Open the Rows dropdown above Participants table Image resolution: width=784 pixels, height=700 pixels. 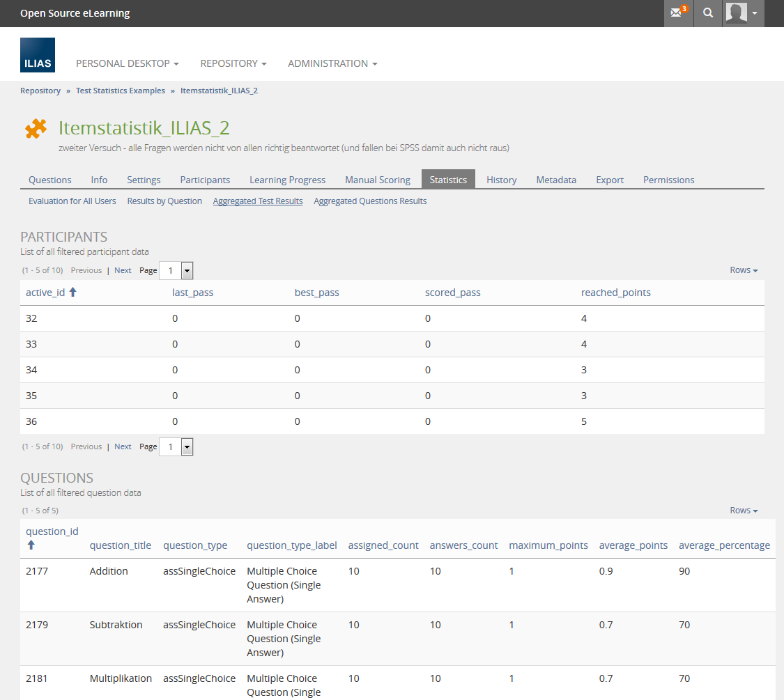tap(744, 270)
